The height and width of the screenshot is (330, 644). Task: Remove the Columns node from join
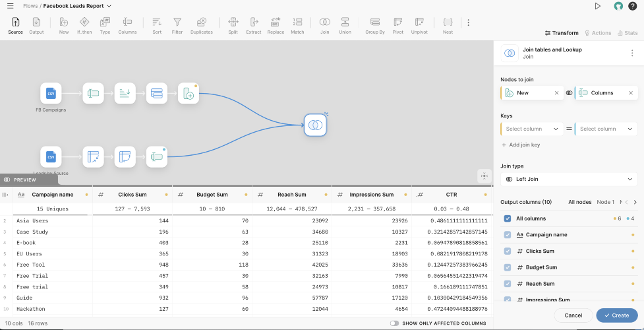click(x=630, y=93)
